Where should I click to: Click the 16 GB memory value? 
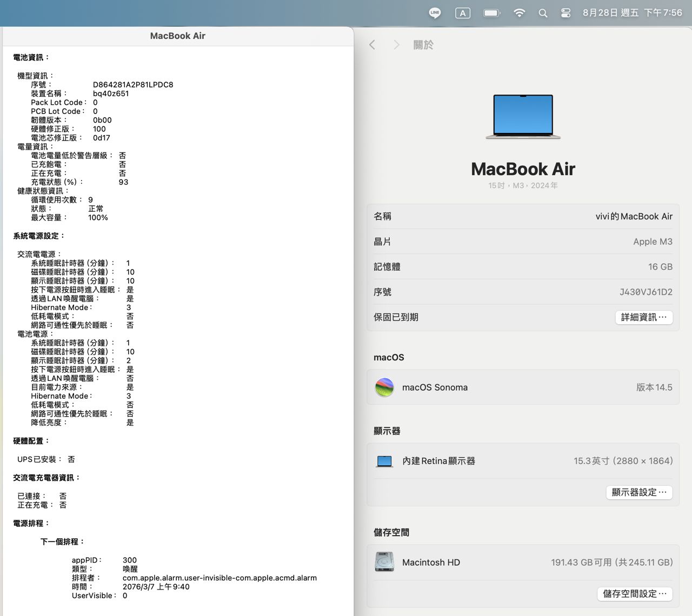[661, 266]
